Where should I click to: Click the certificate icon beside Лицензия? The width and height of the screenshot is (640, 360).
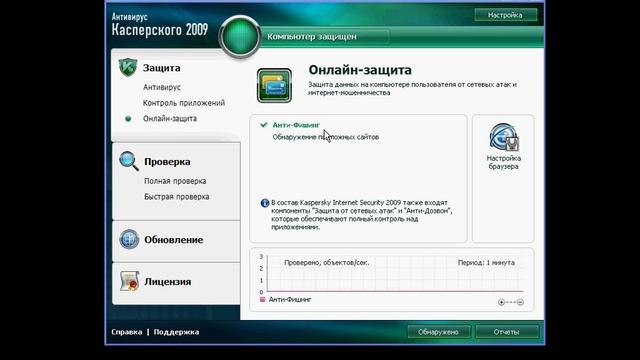pyautogui.click(x=129, y=281)
